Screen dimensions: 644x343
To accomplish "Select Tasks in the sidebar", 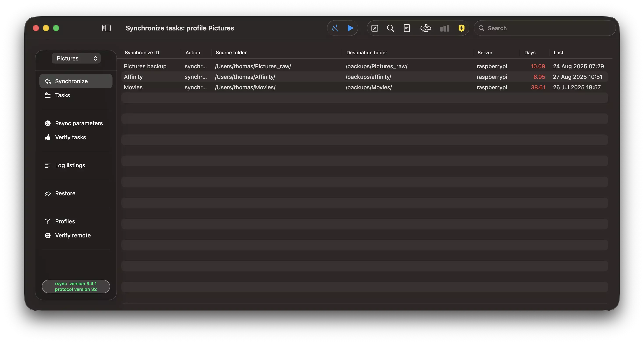I will click(63, 95).
